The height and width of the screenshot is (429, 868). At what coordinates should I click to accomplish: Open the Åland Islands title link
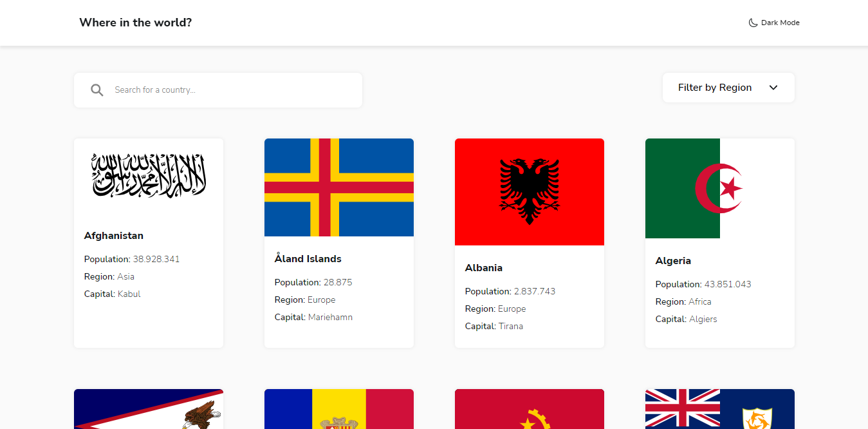pyautogui.click(x=308, y=259)
